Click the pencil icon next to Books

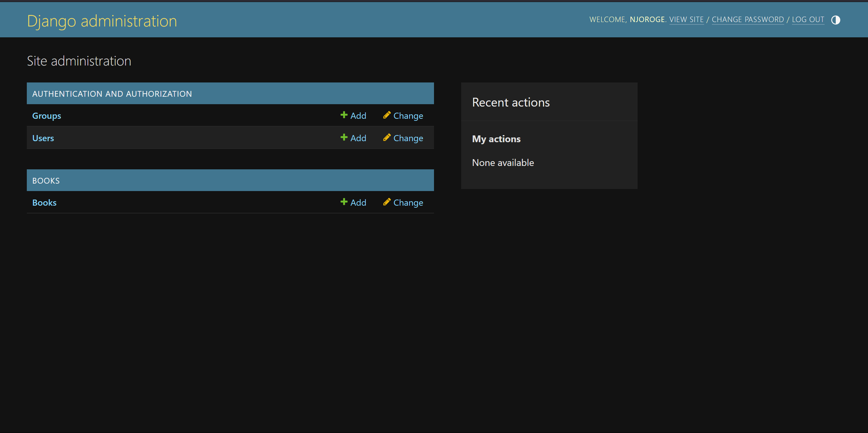click(x=386, y=202)
